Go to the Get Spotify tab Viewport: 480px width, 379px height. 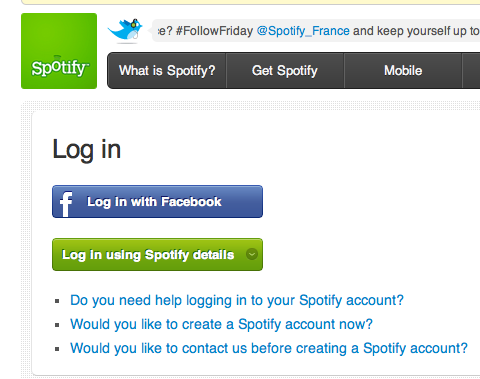(285, 70)
